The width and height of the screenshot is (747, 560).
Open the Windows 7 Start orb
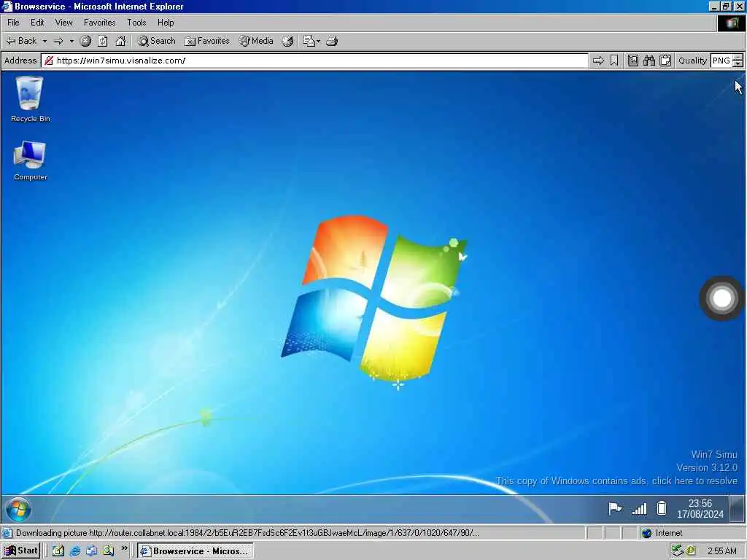coord(18,509)
